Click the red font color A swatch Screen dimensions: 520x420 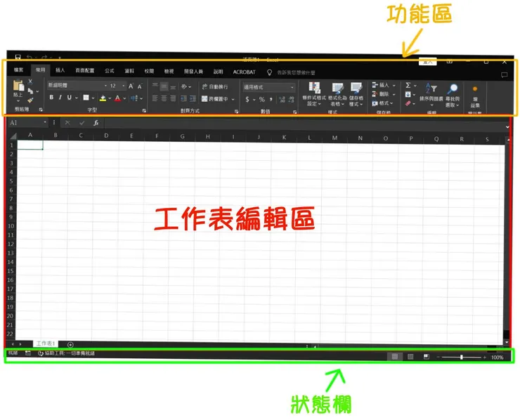118,98
